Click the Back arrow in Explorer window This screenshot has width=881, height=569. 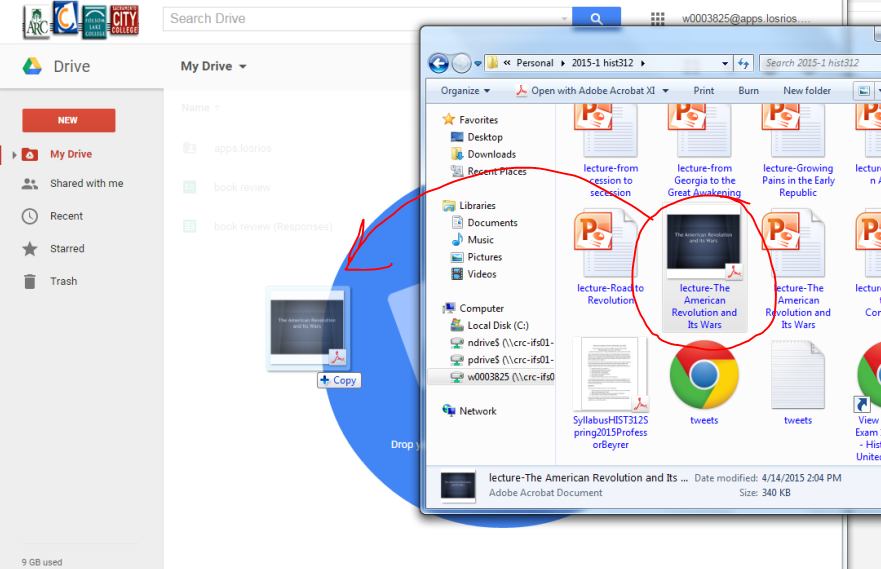click(x=438, y=63)
